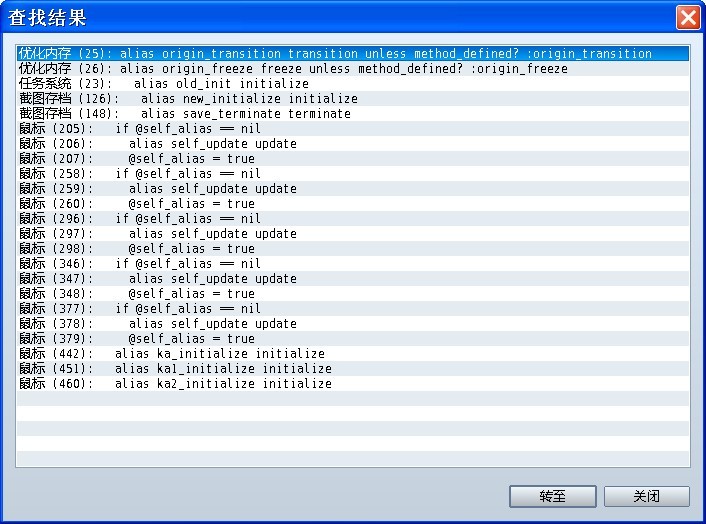
Task: Select result 鼠标 (442) alias ka_initialize
Action: (353, 354)
